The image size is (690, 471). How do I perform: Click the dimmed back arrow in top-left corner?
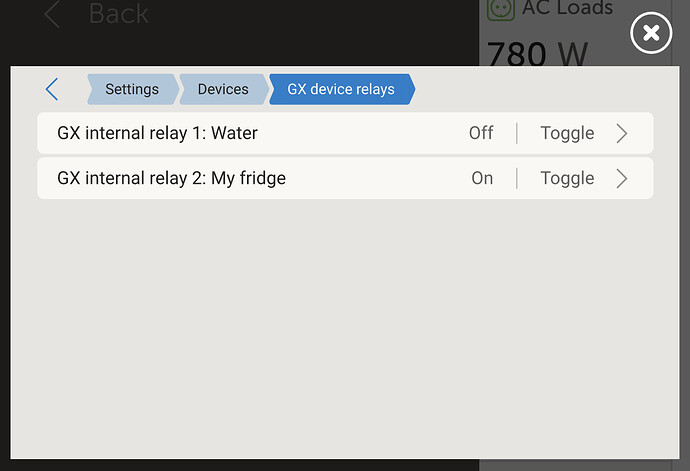(53, 14)
